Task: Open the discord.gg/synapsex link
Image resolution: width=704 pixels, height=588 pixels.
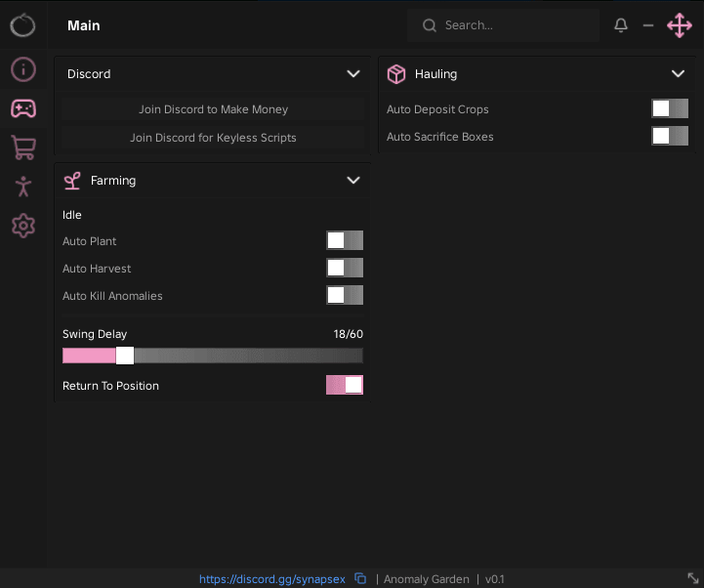Action: tap(272, 579)
